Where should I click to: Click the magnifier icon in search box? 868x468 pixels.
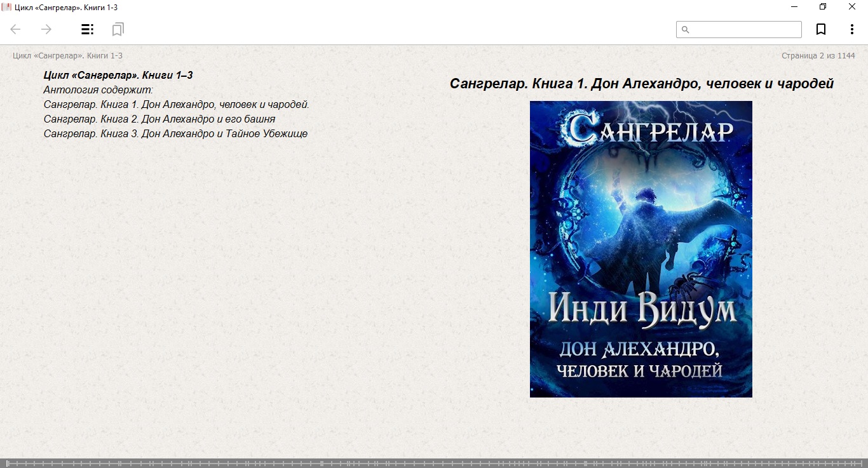685,30
